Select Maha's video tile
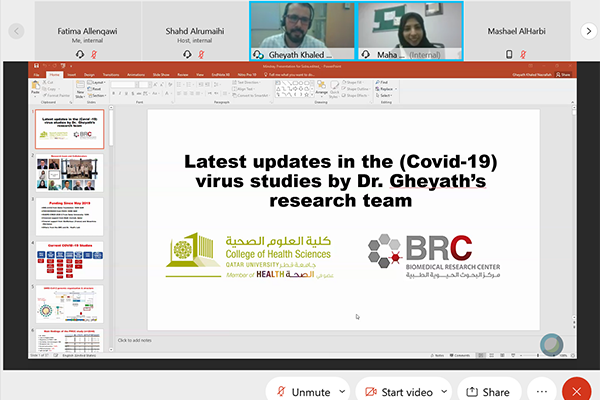600x400 pixels. [409, 30]
